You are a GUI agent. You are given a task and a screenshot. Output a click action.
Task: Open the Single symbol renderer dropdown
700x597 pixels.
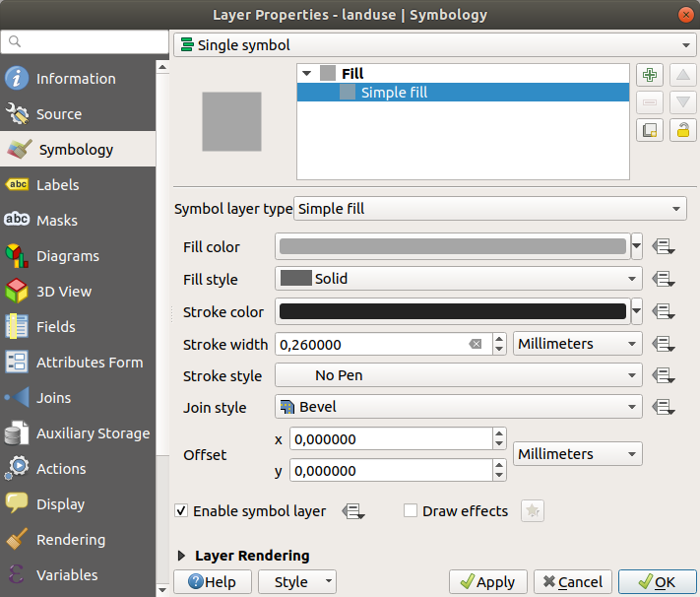click(x=433, y=45)
